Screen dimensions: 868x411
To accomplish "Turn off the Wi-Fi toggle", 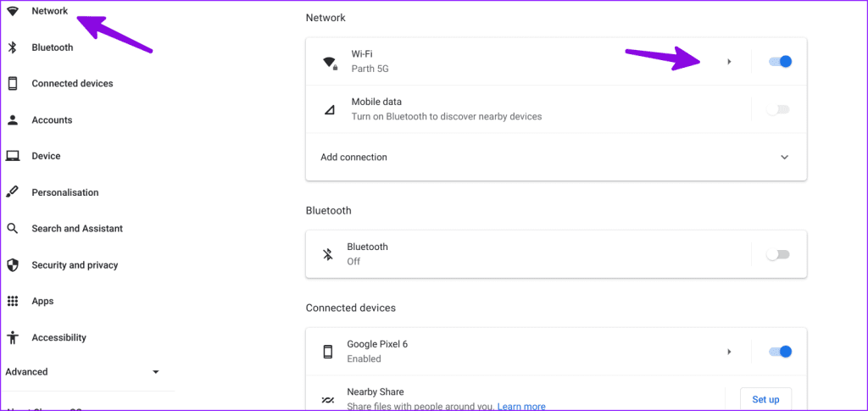I will coord(780,61).
